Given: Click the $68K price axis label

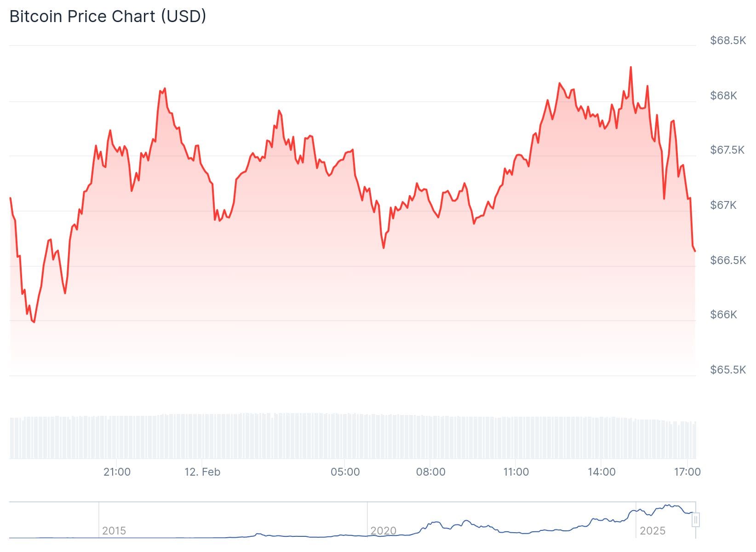Looking at the screenshot, I should click(x=723, y=96).
